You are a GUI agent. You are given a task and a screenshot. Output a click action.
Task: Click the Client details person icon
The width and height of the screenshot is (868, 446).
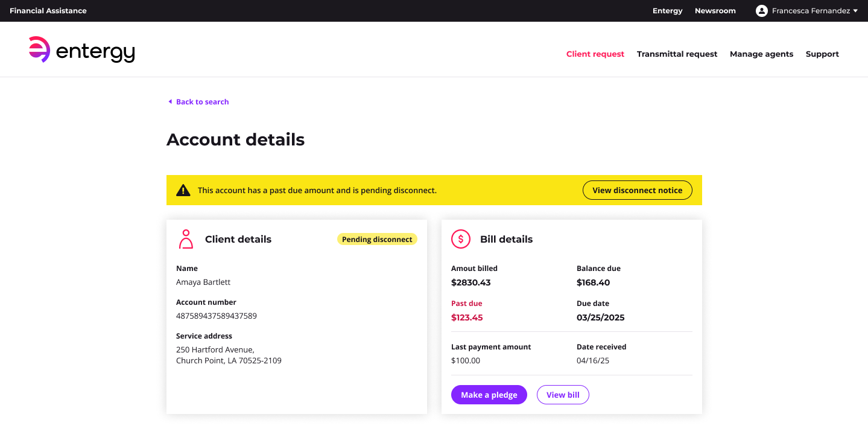pos(186,240)
